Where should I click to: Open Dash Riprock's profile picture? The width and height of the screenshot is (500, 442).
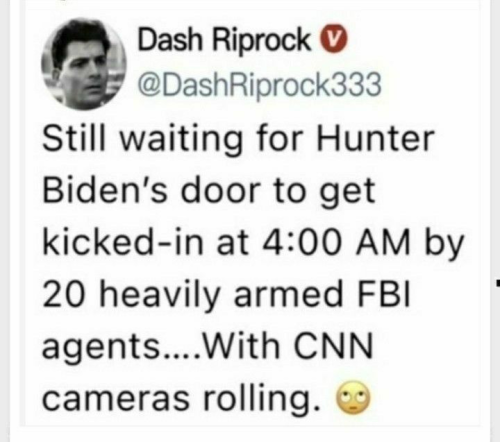[x=84, y=64]
